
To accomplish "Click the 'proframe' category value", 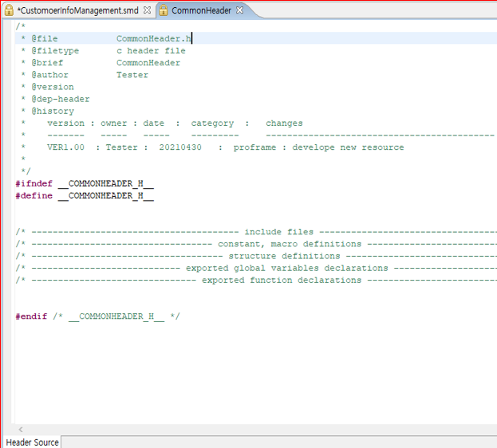I will 254,147.
